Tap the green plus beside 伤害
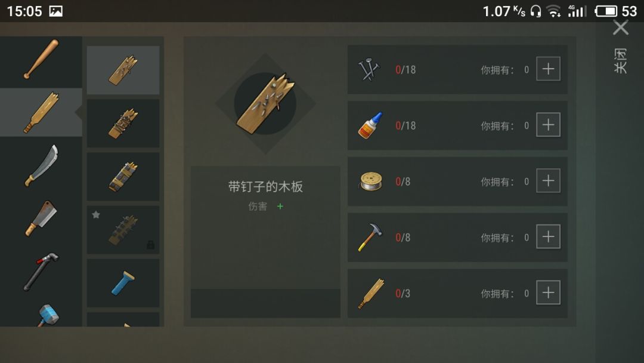The height and width of the screenshot is (363, 644). pos(280,206)
